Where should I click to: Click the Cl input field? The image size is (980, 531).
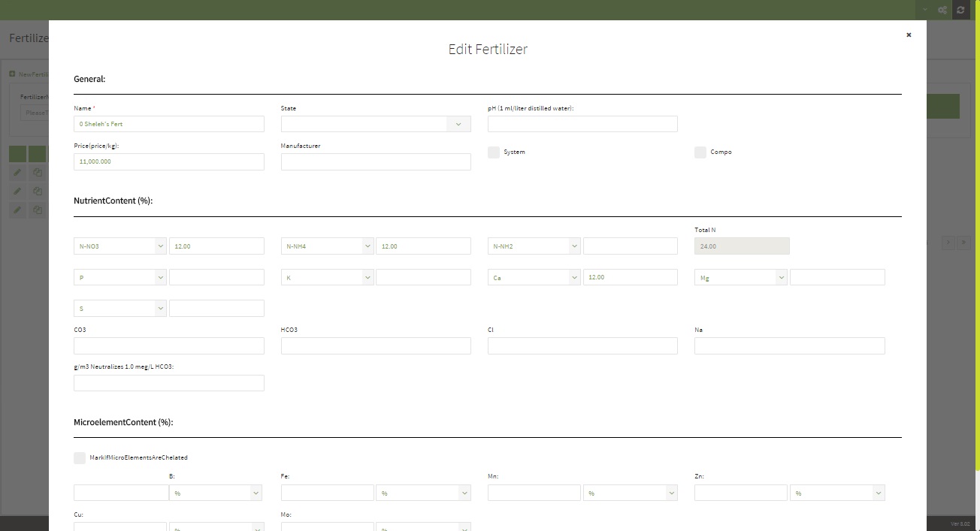coord(582,346)
